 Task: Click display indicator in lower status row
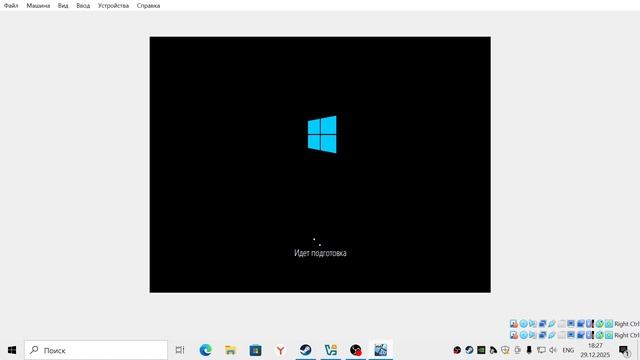[571, 335]
